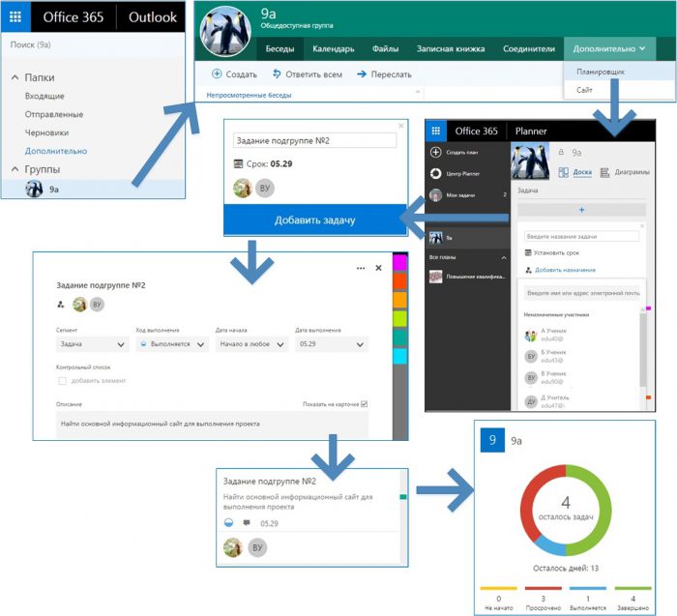Open the Отправленные folder

tap(54, 114)
